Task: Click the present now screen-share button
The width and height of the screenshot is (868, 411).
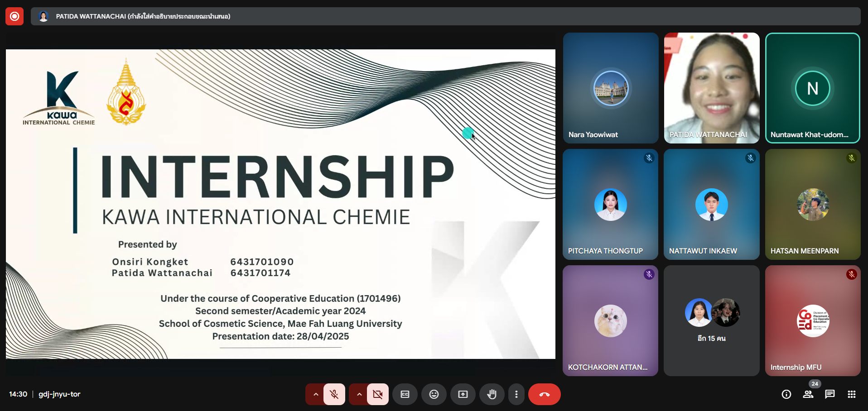Action: pos(463,394)
